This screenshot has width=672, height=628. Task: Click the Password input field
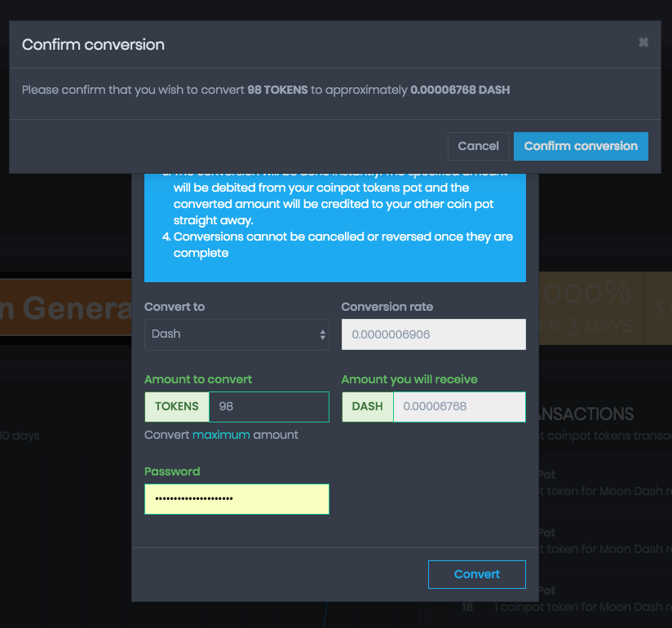[237, 499]
